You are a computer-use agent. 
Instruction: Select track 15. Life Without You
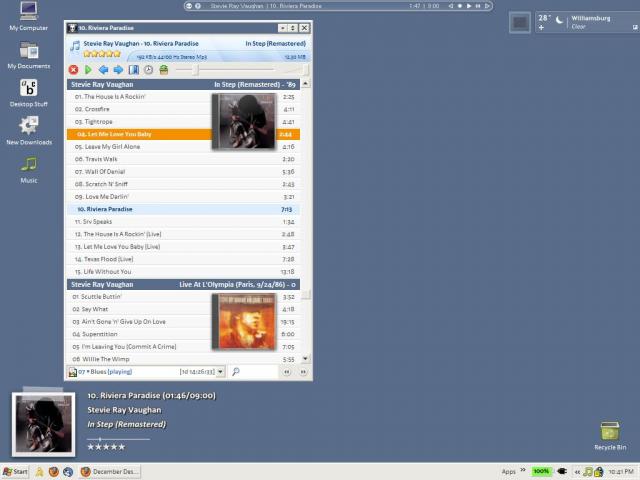tap(183, 272)
